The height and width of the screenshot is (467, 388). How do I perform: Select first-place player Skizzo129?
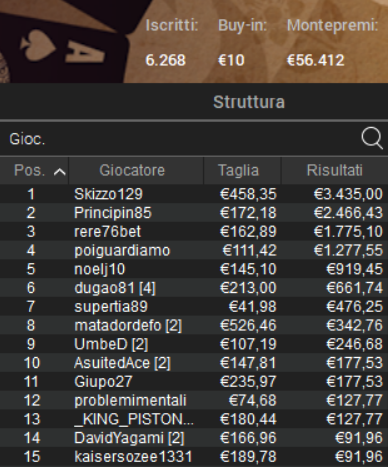(x=194, y=194)
